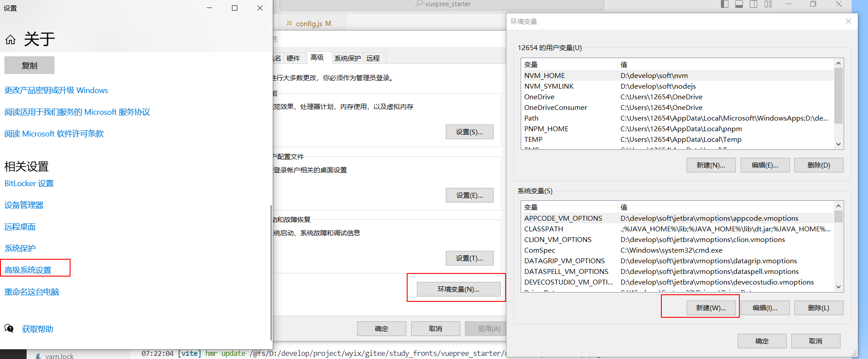Click 设置(E)... user profiles button
This screenshot has width=868, height=359.
click(x=469, y=195)
